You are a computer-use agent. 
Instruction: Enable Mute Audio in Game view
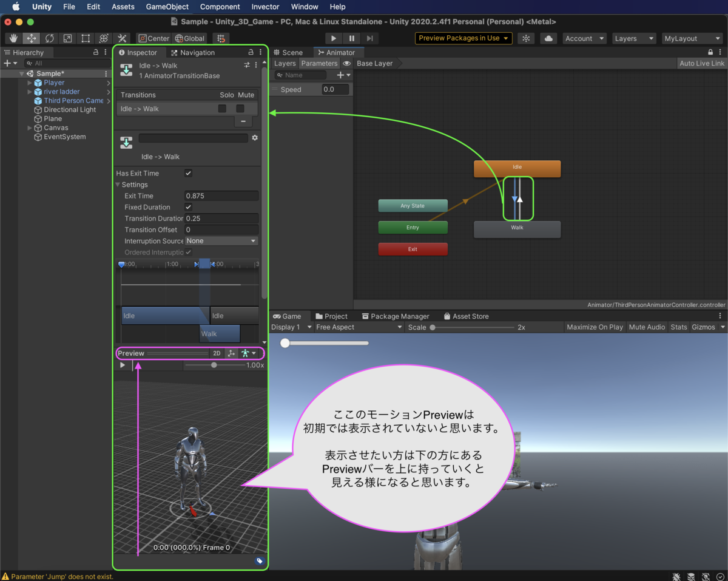pos(647,327)
